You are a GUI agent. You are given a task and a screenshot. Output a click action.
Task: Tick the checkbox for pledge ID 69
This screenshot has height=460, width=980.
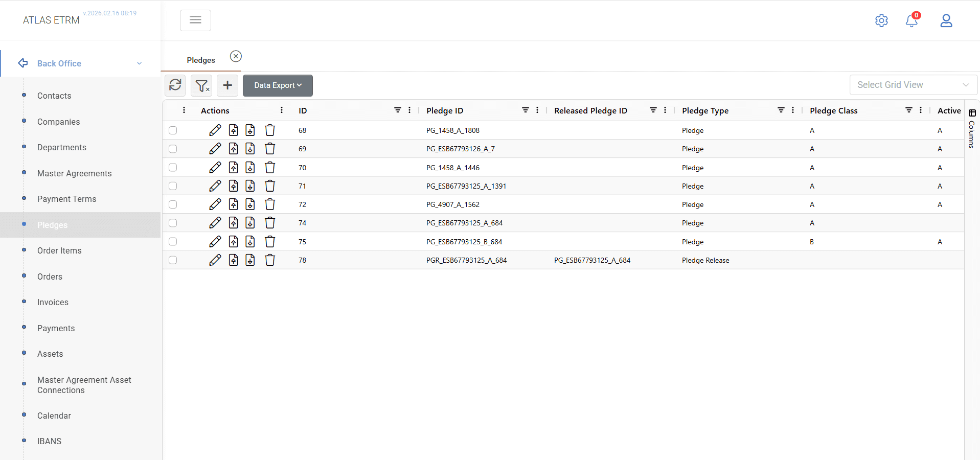tap(173, 149)
